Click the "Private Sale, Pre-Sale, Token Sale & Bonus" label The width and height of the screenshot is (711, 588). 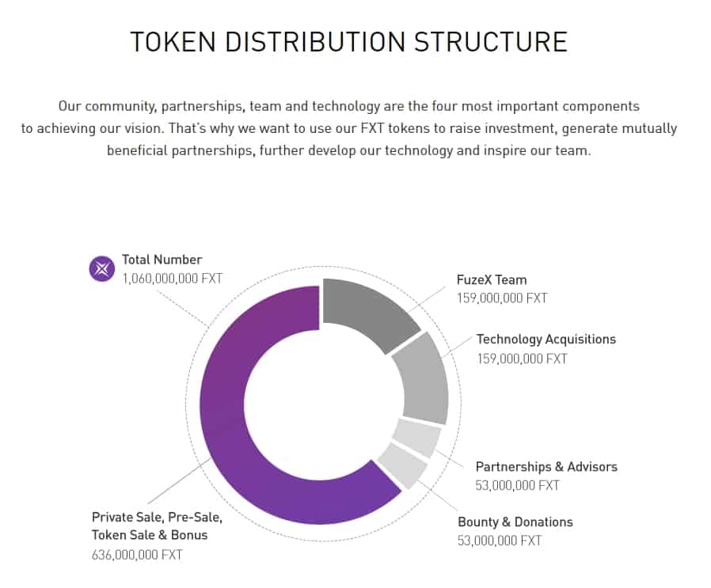(x=157, y=526)
